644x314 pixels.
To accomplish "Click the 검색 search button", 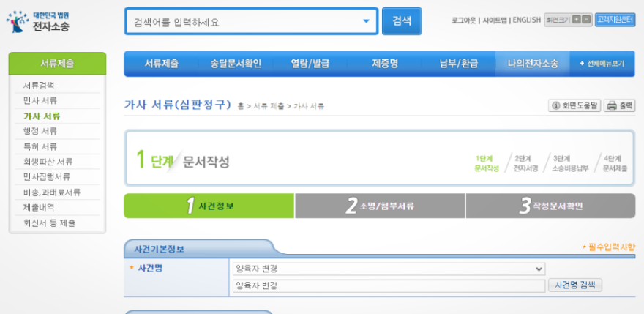I will coord(402,21).
